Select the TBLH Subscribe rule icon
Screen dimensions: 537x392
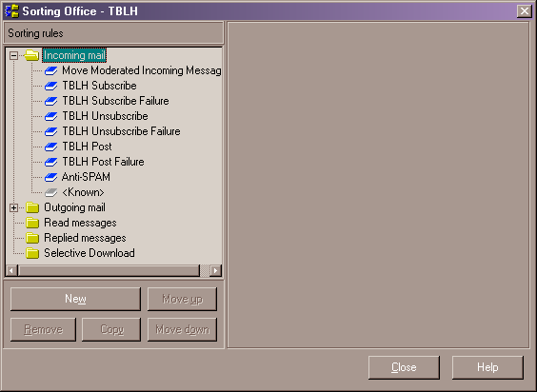(51, 86)
